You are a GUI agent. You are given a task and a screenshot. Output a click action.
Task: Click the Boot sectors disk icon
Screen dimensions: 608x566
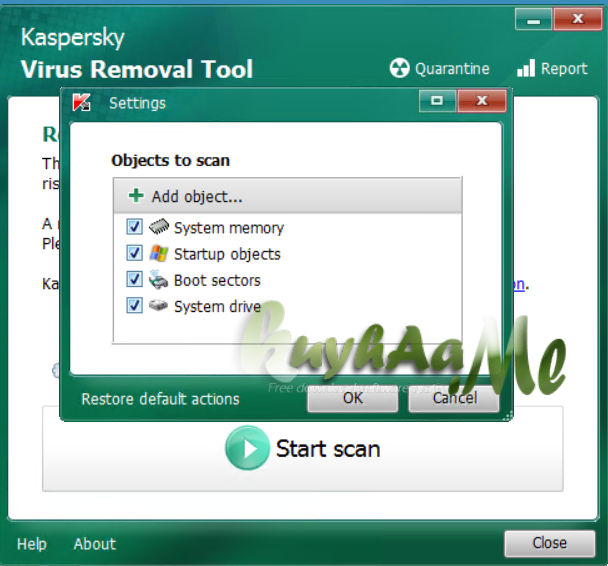click(158, 279)
